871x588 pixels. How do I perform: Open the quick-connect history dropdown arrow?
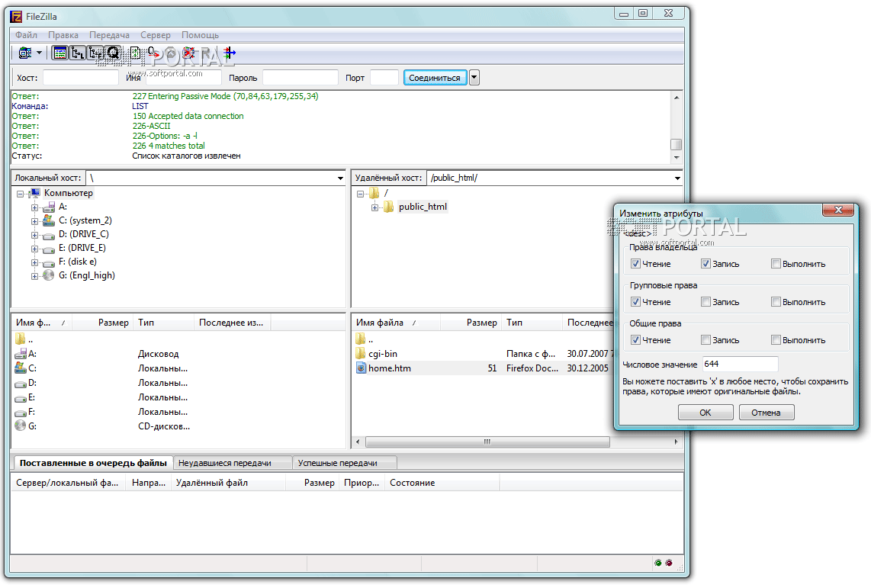tap(474, 78)
